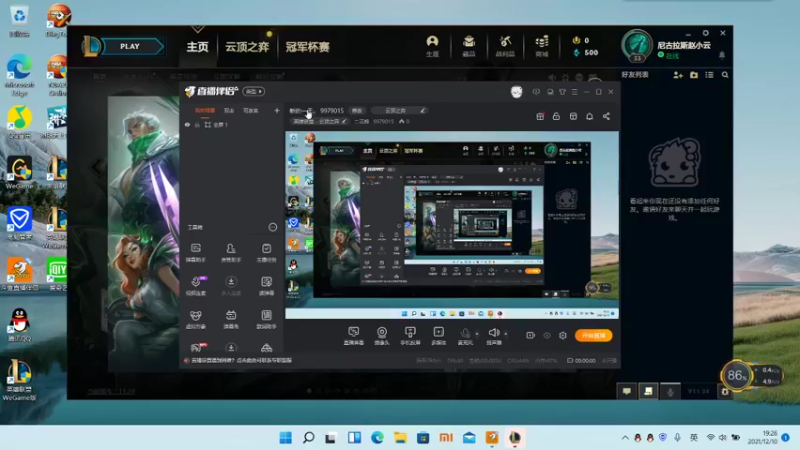Search the friends list
Viewport: 800px width, 450px height.
tap(725, 75)
